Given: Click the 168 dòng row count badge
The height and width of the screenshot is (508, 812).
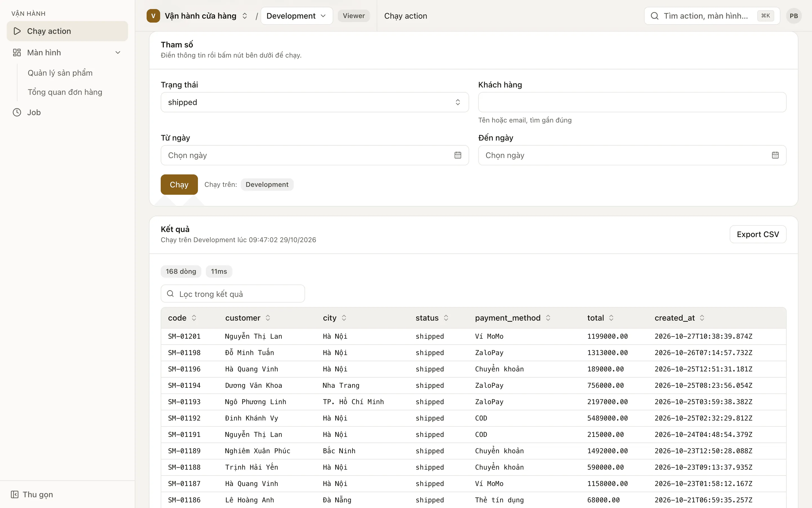Looking at the screenshot, I should tap(181, 271).
